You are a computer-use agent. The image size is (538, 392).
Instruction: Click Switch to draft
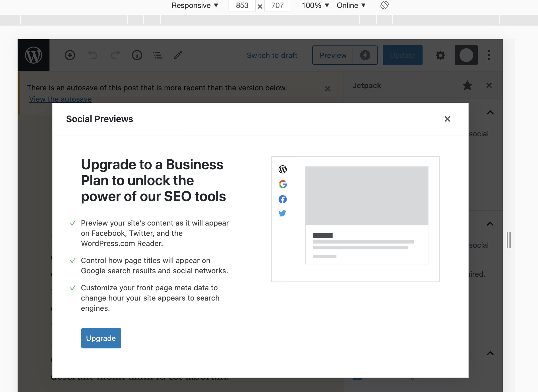pos(272,55)
